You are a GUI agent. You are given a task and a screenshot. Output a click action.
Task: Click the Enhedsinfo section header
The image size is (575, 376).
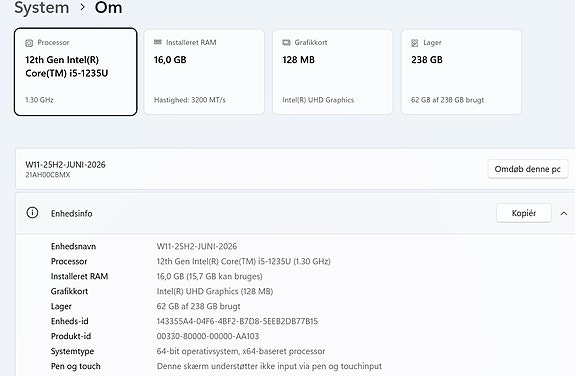(x=295, y=213)
